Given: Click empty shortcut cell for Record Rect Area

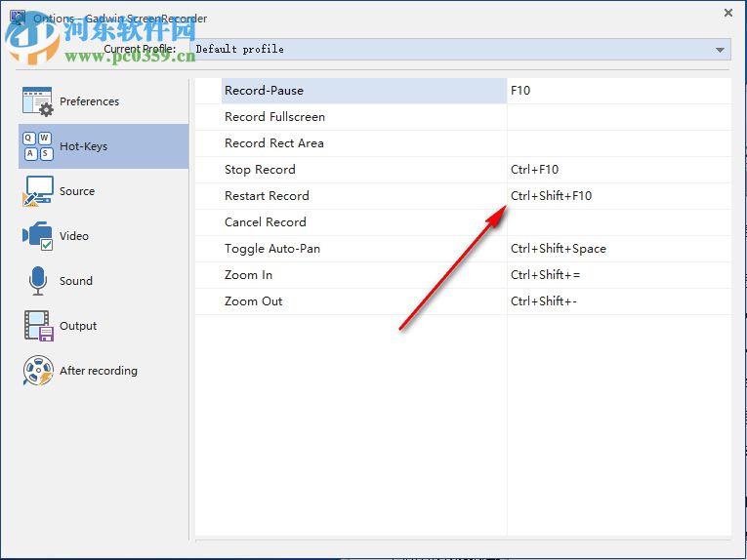Looking at the screenshot, I should pyautogui.click(x=619, y=143).
